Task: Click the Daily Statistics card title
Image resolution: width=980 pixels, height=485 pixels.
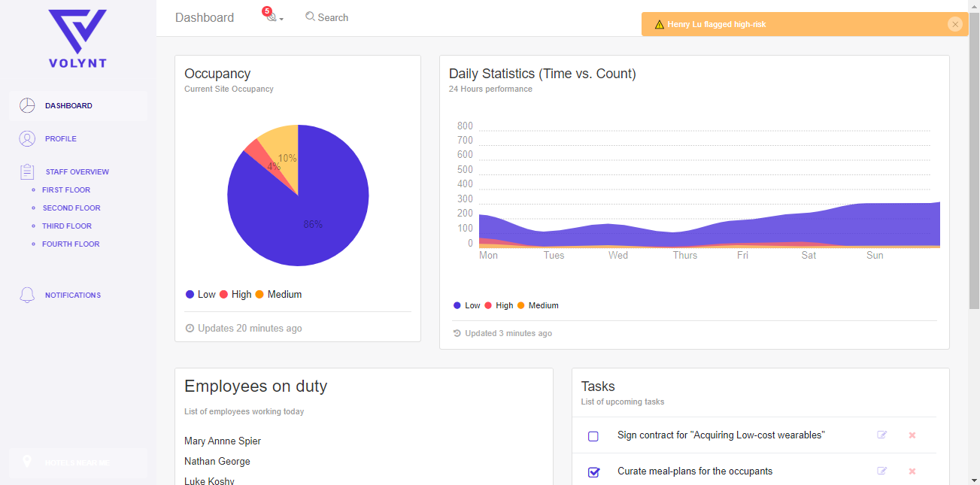Action: coord(542,74)
